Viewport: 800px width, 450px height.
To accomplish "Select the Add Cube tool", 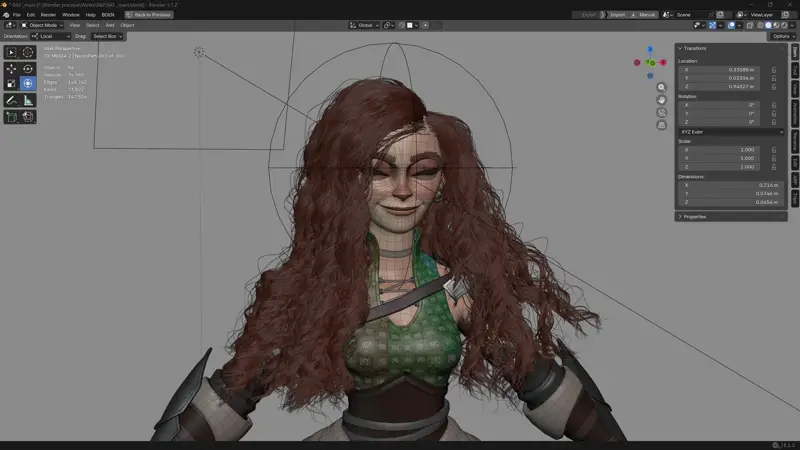I will (x=11, y=117).
